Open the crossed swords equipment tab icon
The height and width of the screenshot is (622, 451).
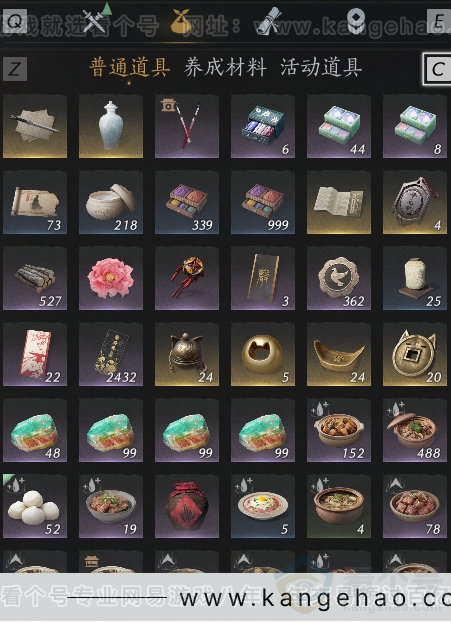pyautogui.click(x=94, y=20)
